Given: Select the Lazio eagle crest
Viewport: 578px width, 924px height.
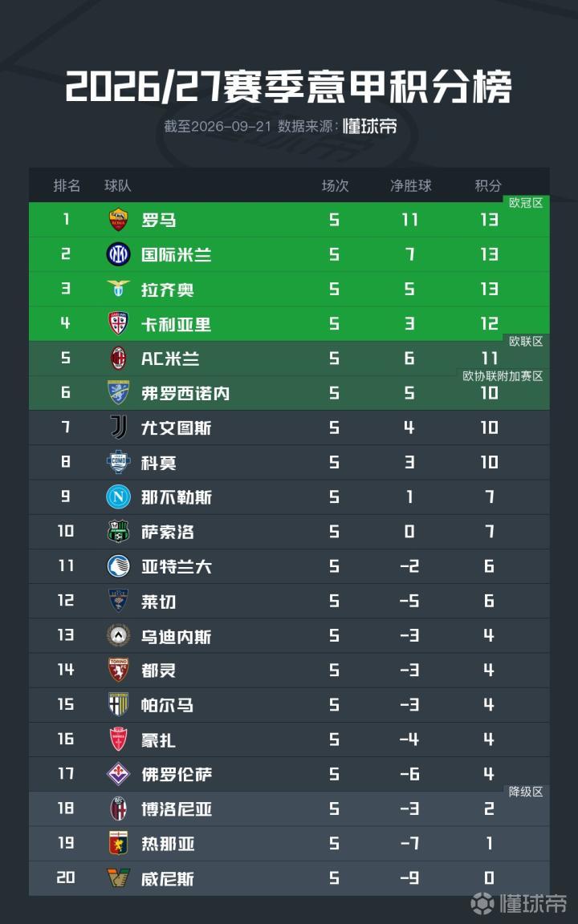Looking at the screenshot, I should coord(119,289).
